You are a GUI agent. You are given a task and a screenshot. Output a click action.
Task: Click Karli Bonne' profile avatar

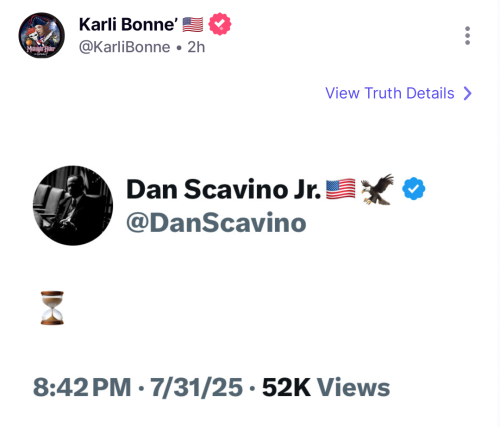(41, 35)
